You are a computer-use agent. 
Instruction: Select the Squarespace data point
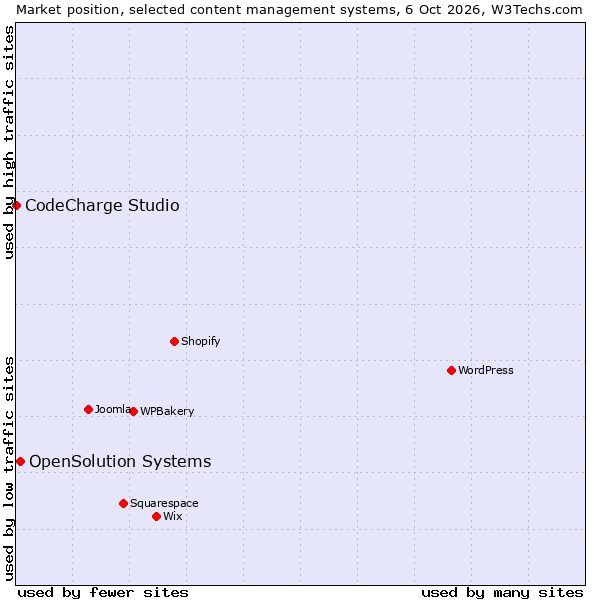pos(123,504)
